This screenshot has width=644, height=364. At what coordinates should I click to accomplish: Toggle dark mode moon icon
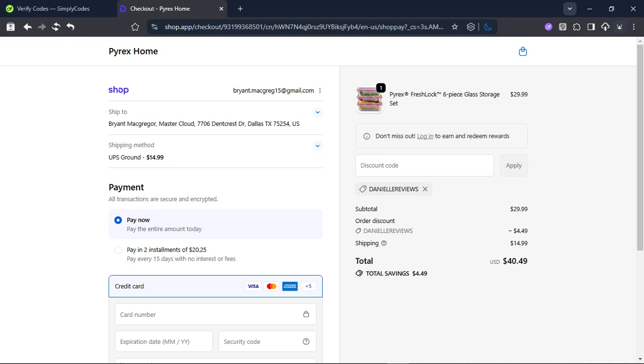point(488,27)
